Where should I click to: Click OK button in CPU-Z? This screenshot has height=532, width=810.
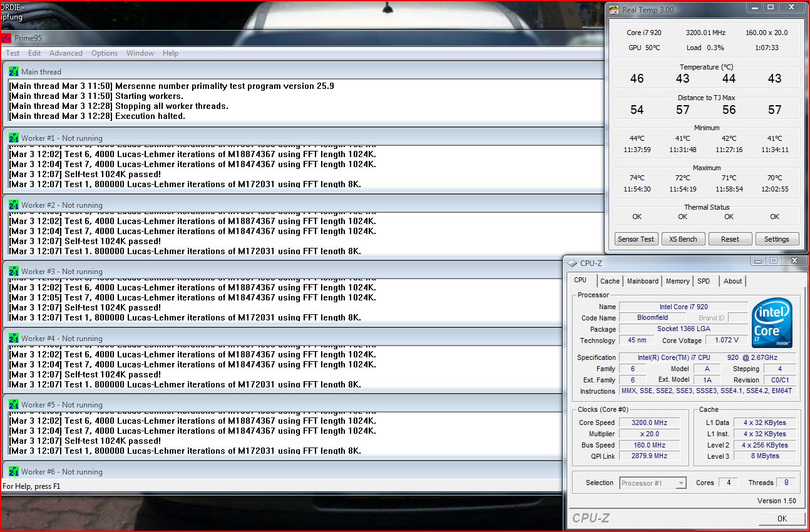click(x=782, y=518)
